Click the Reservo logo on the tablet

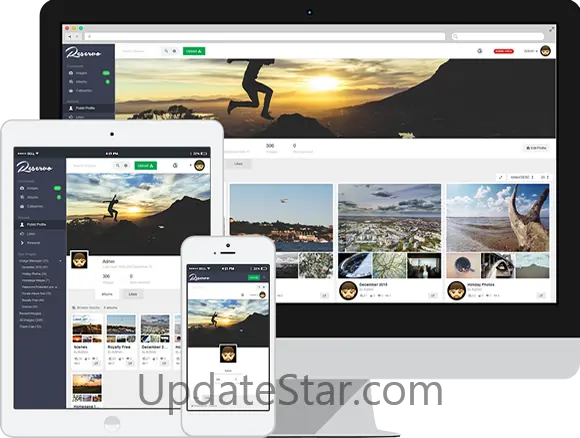(34, 168)
